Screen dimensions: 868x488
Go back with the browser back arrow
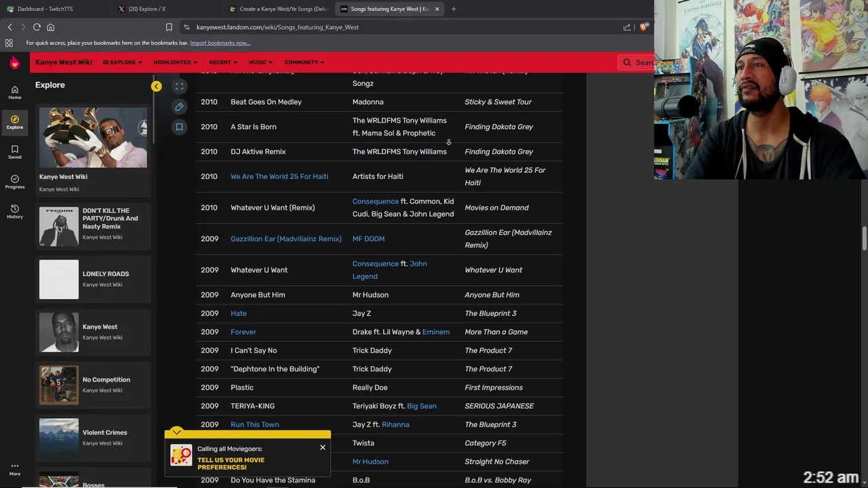(9, 27)
